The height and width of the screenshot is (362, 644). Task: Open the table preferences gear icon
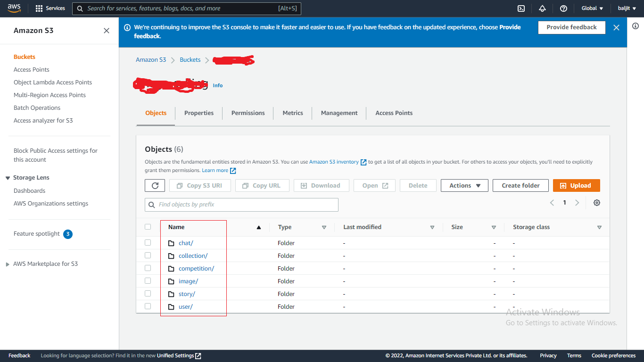[x=597, y=203]
